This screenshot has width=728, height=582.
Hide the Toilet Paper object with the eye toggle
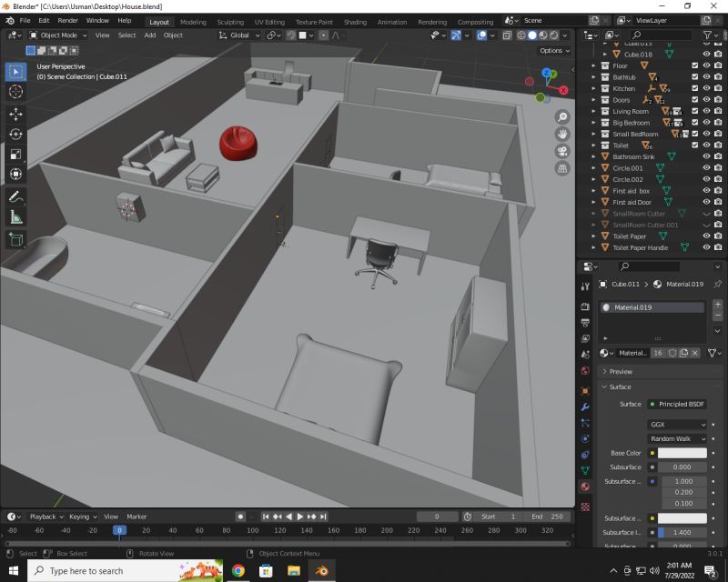tap(707, 237)
